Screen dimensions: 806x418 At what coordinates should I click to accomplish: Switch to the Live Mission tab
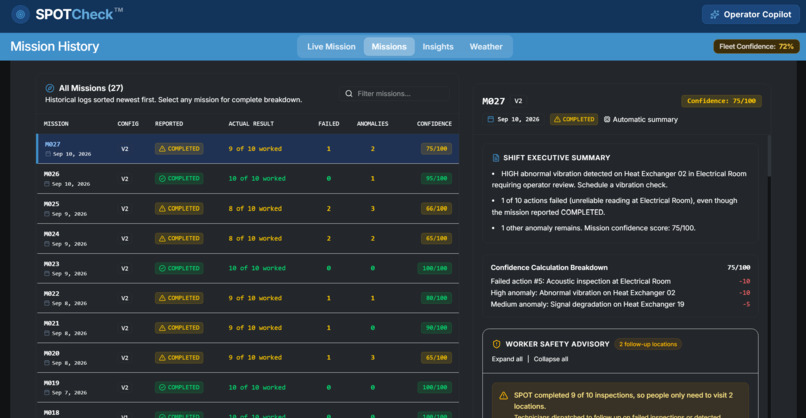[x=331, y=46]
